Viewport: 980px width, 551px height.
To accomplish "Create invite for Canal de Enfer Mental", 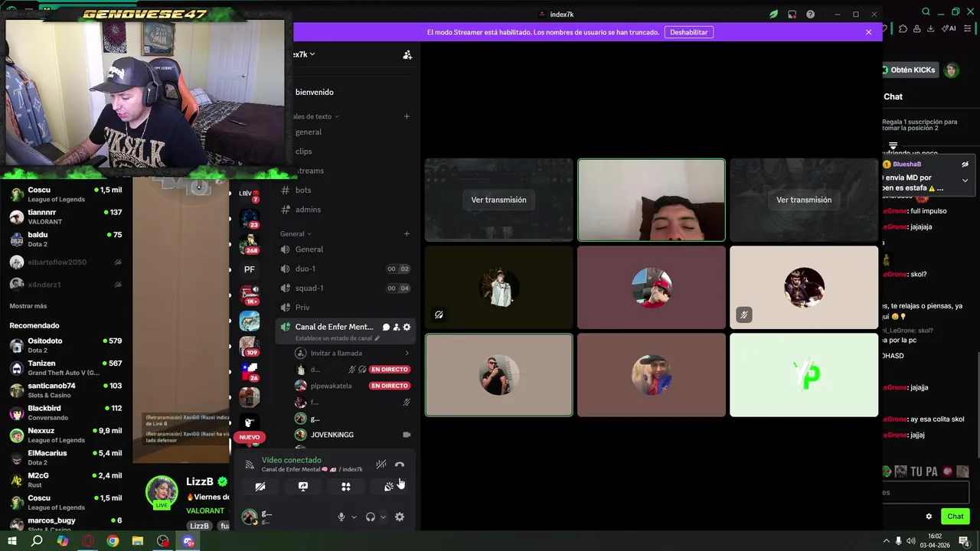I will 397,327.
